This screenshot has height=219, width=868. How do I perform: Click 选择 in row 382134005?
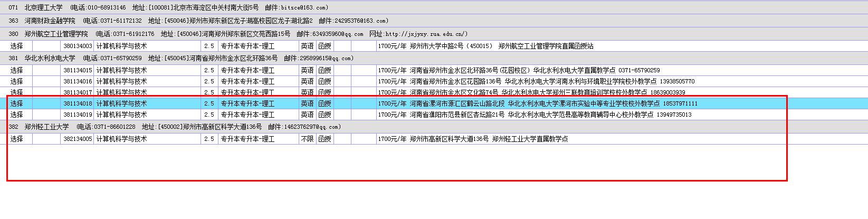click(x=17, y=139)
